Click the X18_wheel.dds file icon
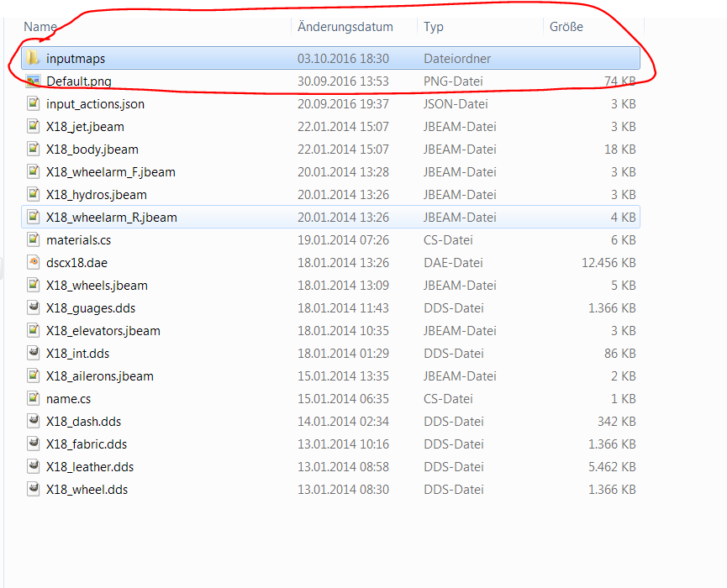Viewport: 727px width, 588px height. tap(33, 490)
